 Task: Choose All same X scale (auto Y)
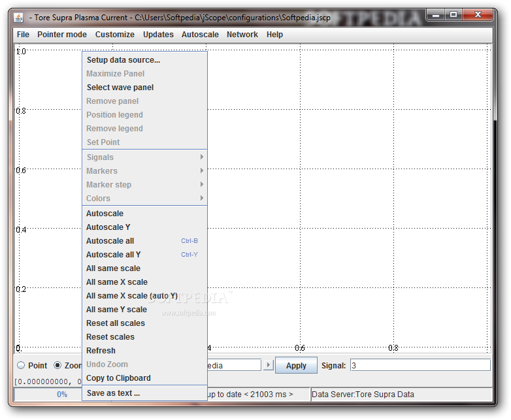click(x=144, y=295)
